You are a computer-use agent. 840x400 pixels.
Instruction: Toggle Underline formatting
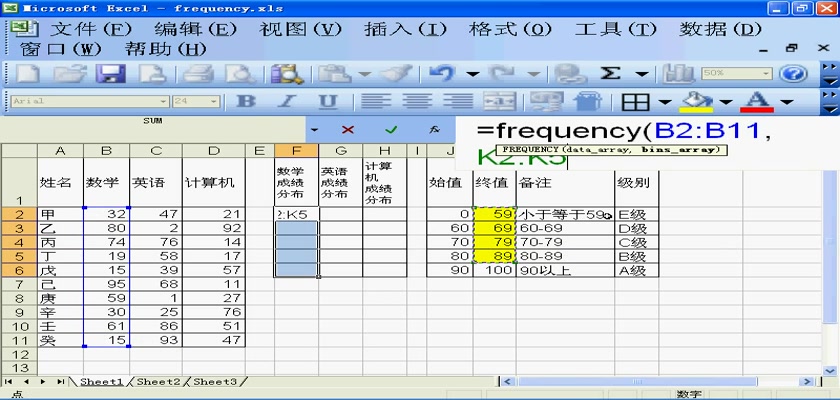(x=328, y=101)
